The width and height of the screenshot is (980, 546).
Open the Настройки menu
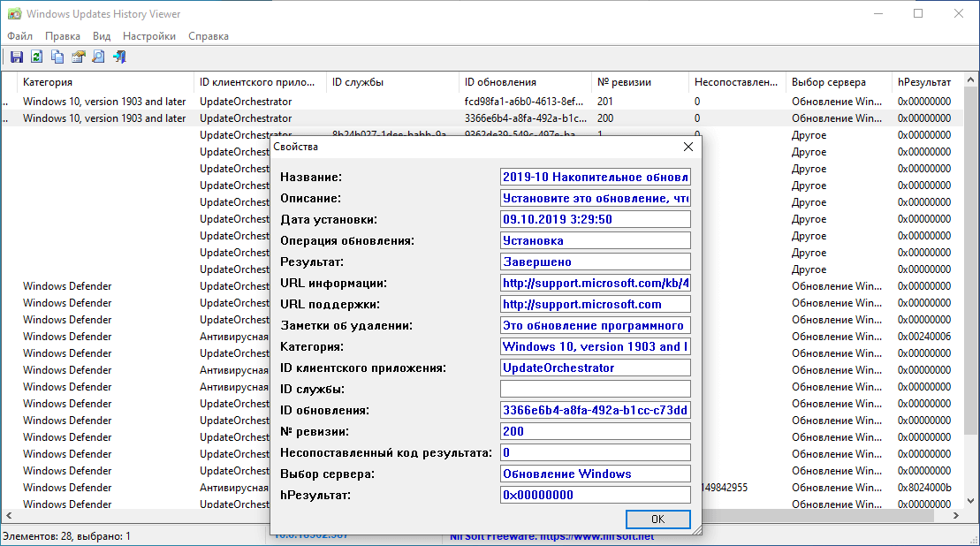point(148,36)
